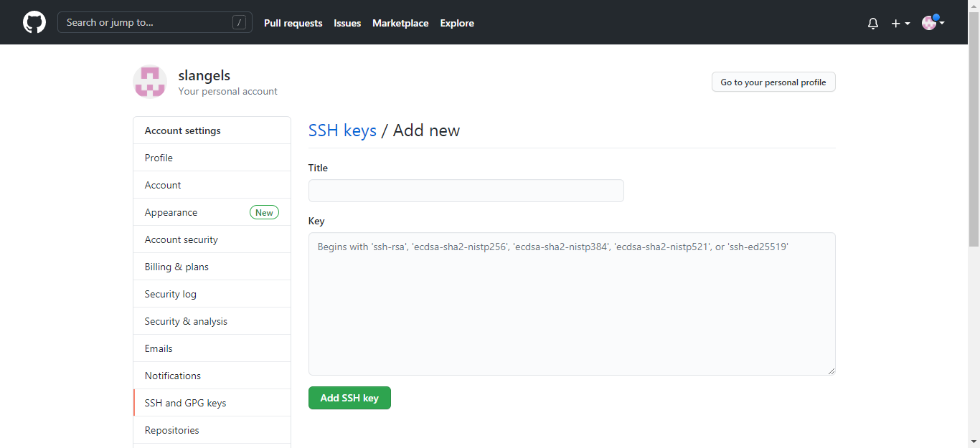The image size is (980, 448).
Task: Open Profile settings in sidebar
Action: [212, 158]
